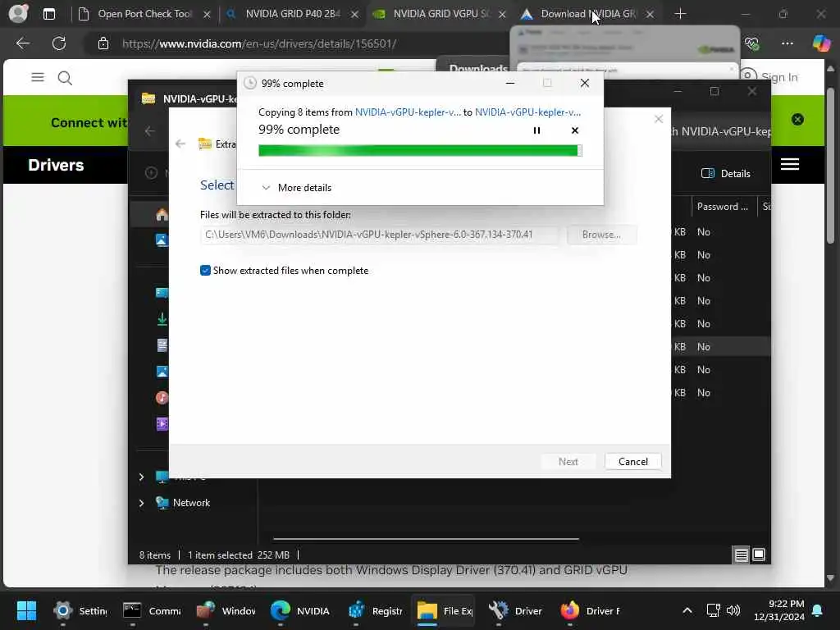Click the Next button in extract wizard
This screenshot has height=630, width=840.
click(568, 461)
